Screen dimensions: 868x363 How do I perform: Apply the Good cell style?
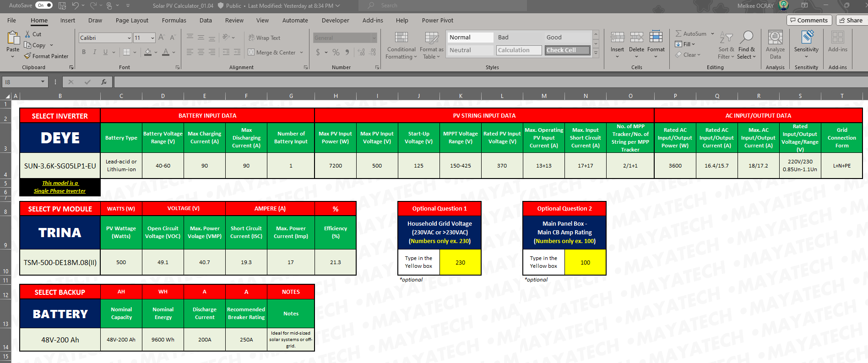coord(567,38)
